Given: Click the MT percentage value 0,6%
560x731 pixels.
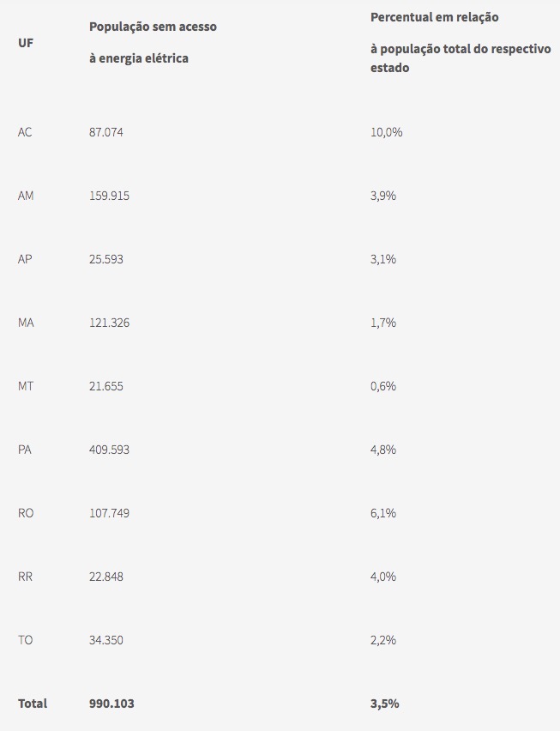Looking at the screenshot, I should 382,386.
